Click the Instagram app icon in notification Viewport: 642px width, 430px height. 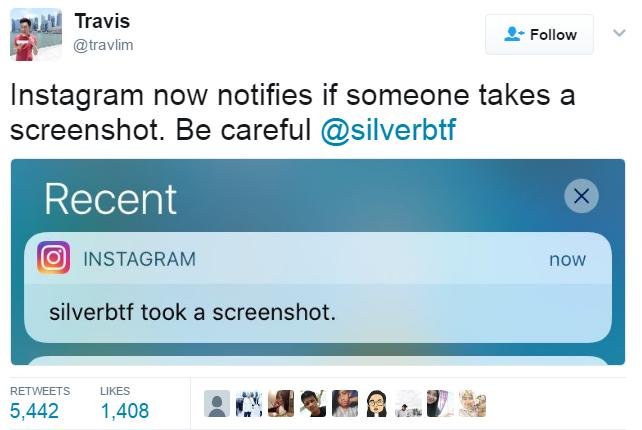pos(54,258)
